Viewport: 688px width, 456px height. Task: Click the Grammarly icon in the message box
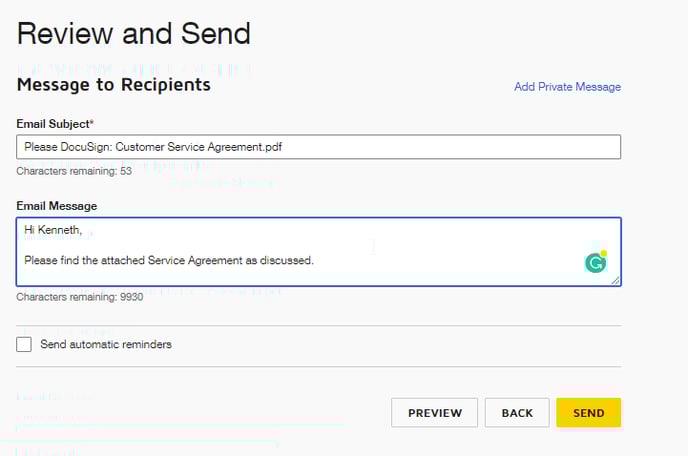coord(595,263)
